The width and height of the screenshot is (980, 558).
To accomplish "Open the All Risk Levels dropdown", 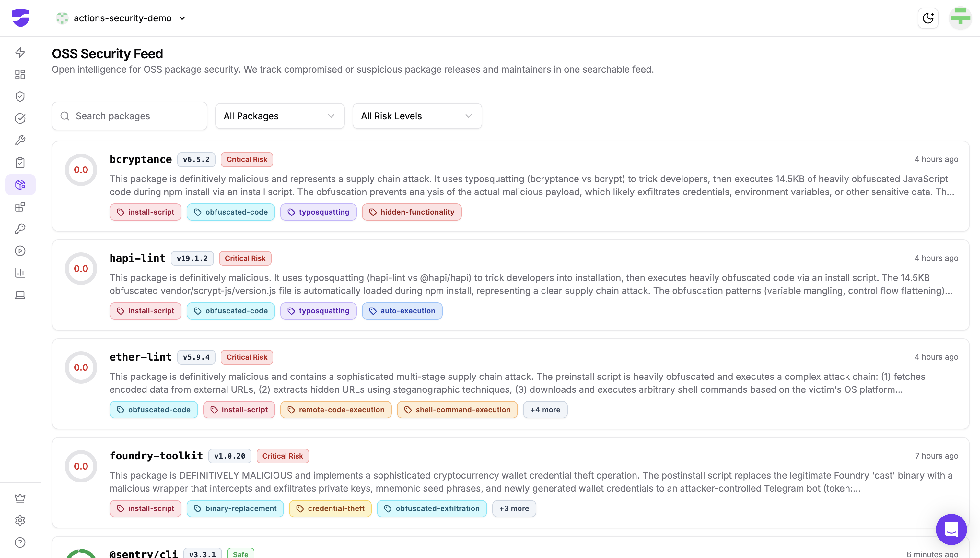I will coord(417,116).
